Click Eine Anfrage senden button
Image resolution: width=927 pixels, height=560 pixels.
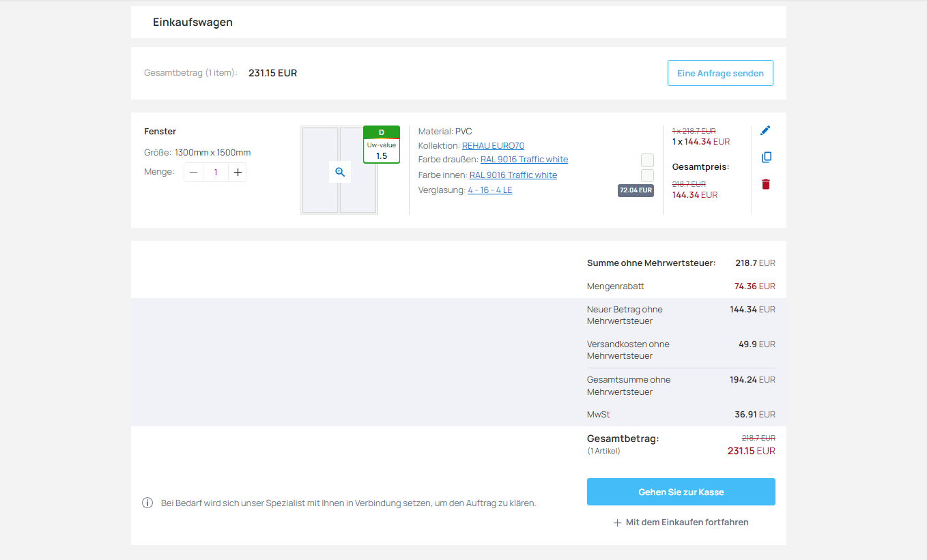click(720, 73)
